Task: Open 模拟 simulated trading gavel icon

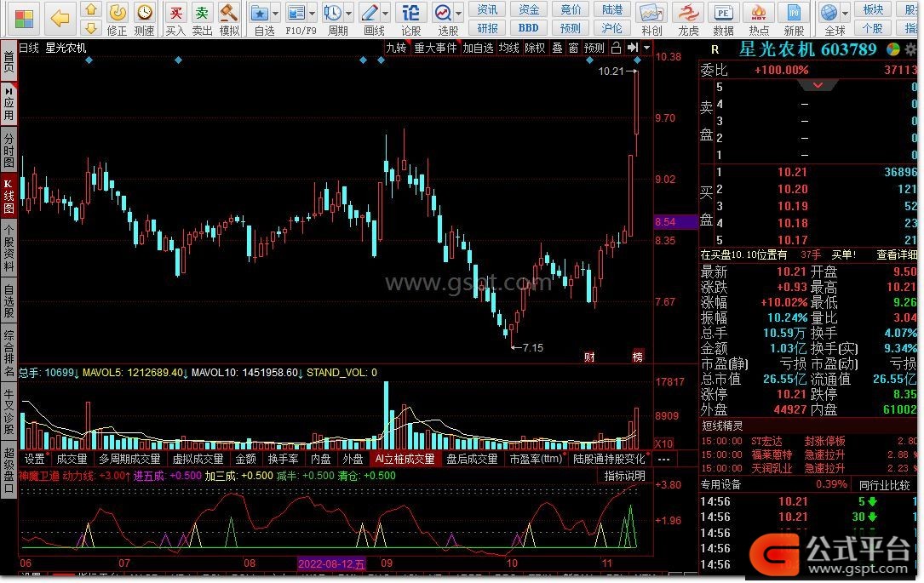Action: (x=228, y=13)
